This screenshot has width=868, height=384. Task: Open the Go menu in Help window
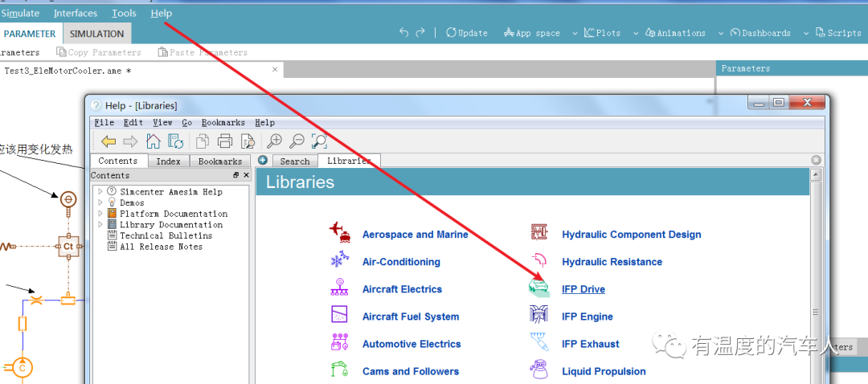187,122
